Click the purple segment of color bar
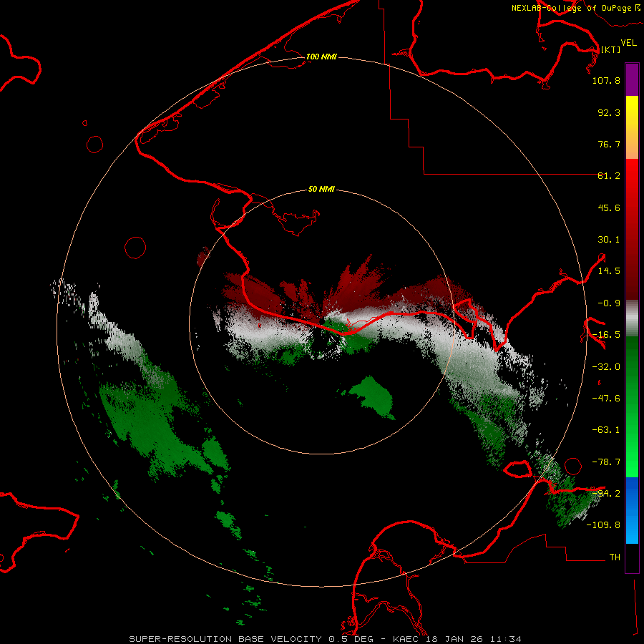This screenshot has width=644, height=644. [x=632, y=80]
